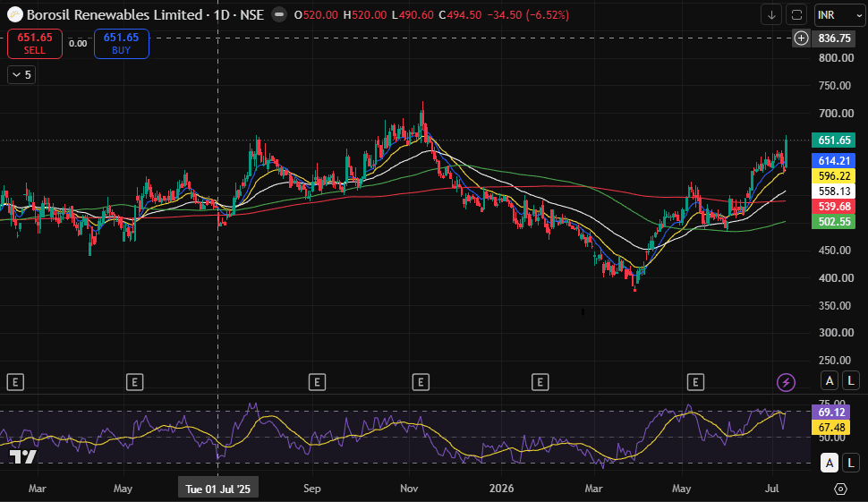Screen dimensions: 868x502
Task: Open the earnings E marker near May 2026
Action: [x=695, y=382]
